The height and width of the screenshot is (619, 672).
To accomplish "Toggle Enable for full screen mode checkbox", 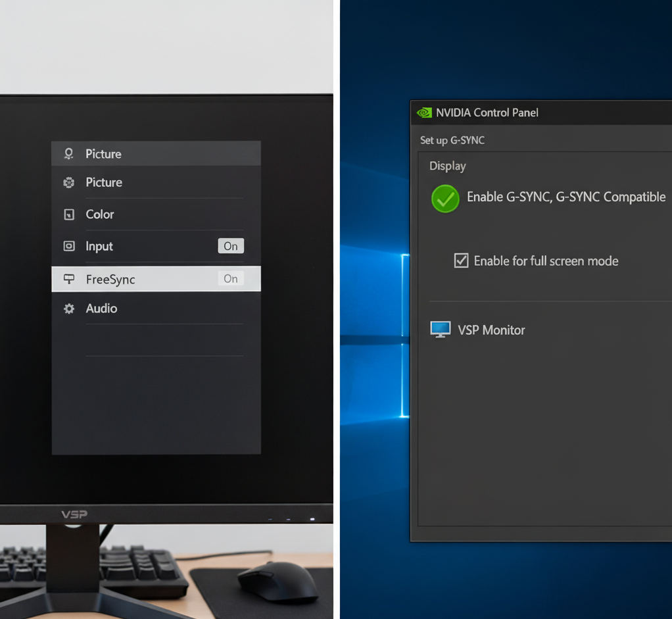I will tap(462, 260).
